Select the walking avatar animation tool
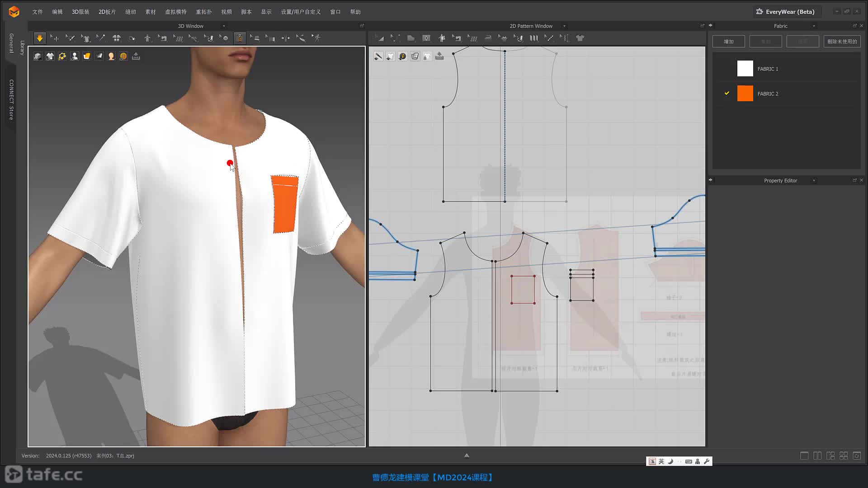This screenshot has height=488, width=868. click(316, 38)
